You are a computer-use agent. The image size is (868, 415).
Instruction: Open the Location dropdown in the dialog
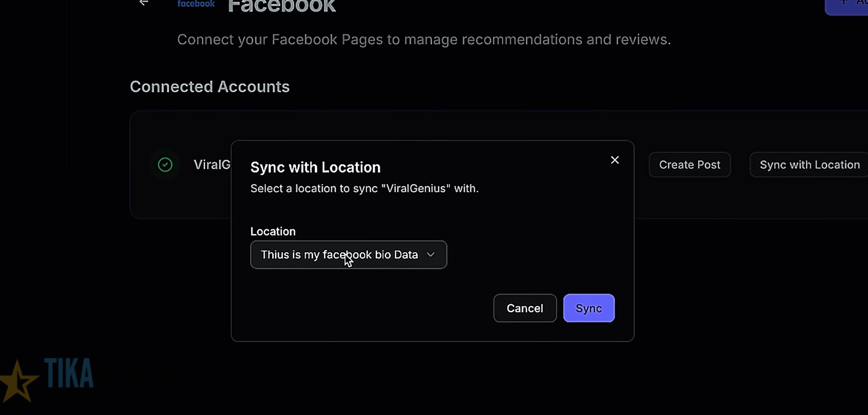(x=348, y=254)
